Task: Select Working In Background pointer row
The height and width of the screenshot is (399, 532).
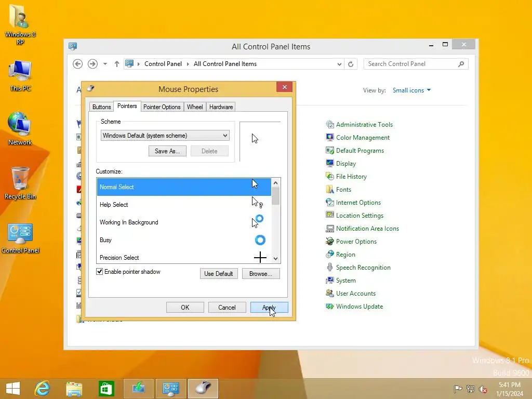Action: (184, 222)
